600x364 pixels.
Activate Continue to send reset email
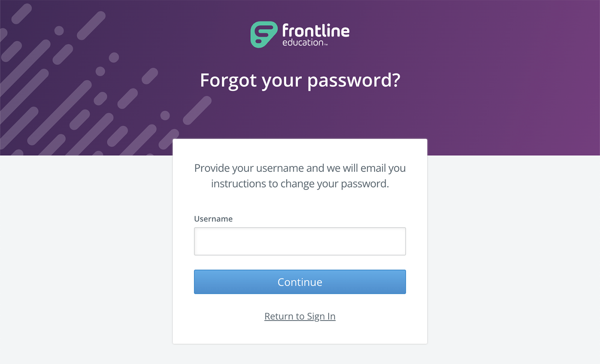coord(300,282)
